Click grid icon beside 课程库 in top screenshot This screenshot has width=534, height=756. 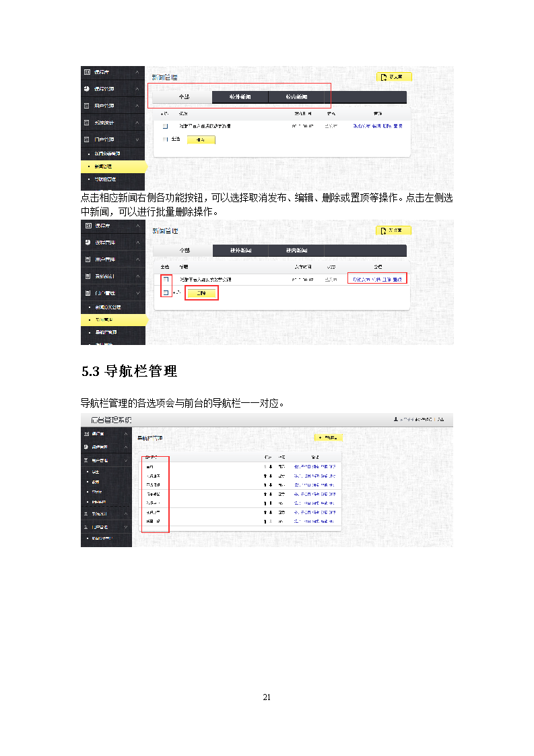tap(87, 72)
